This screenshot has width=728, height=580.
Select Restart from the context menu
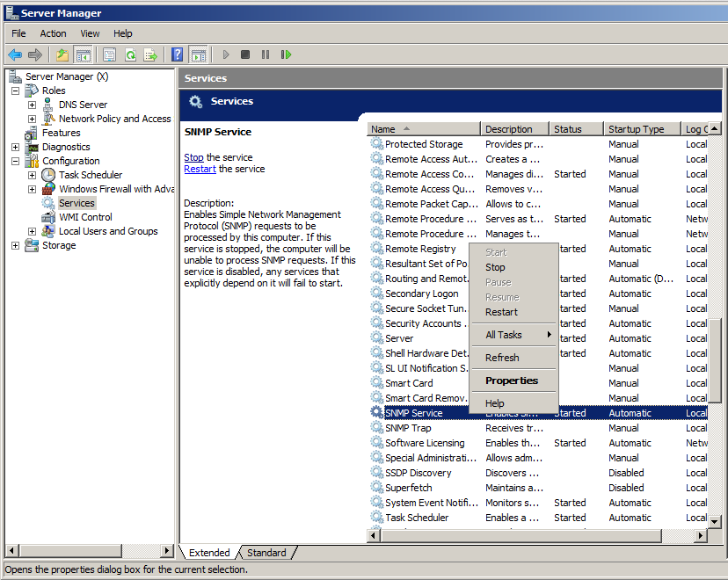tap(501, 312)
